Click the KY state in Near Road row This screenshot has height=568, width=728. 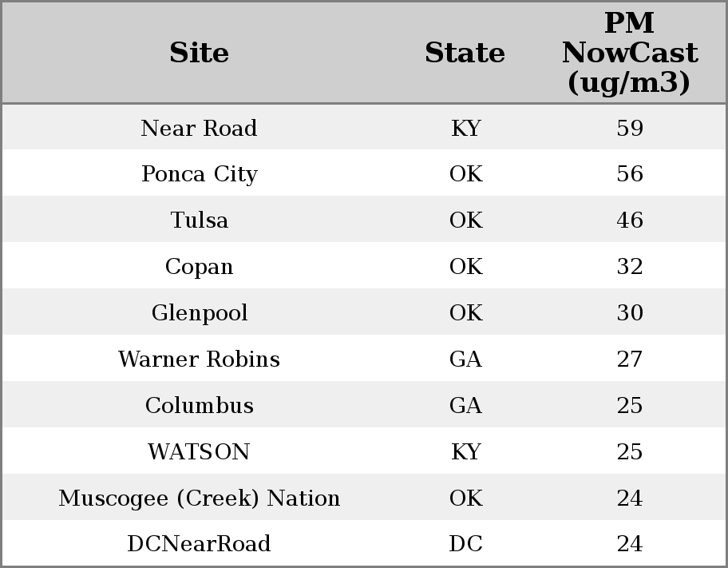465,128
